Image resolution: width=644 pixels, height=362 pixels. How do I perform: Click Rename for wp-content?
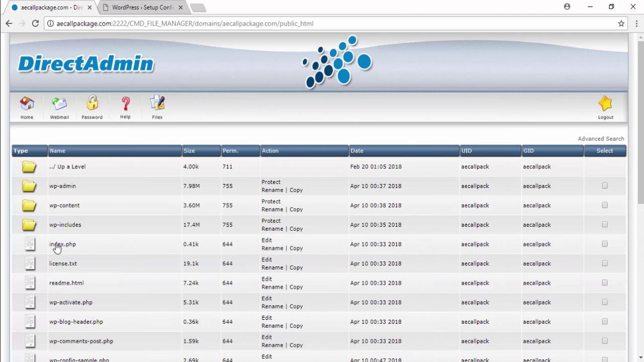[x=272, y=210]
